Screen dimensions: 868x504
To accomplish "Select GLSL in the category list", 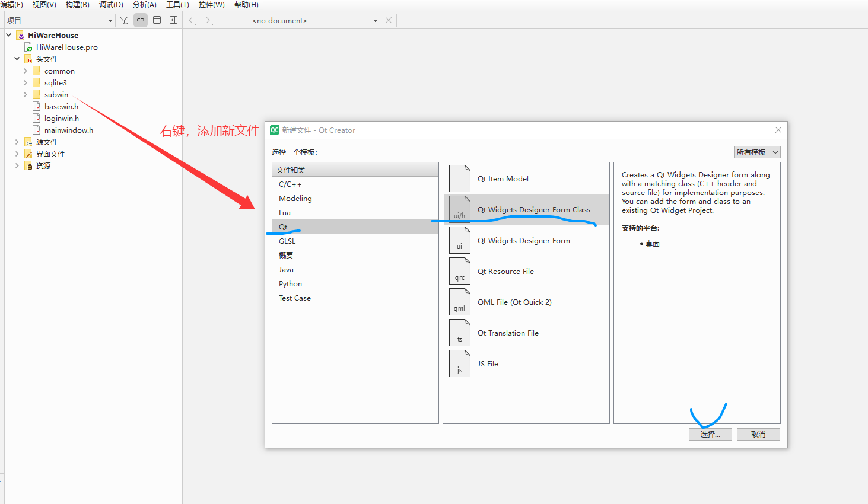I will coord(355,241).
